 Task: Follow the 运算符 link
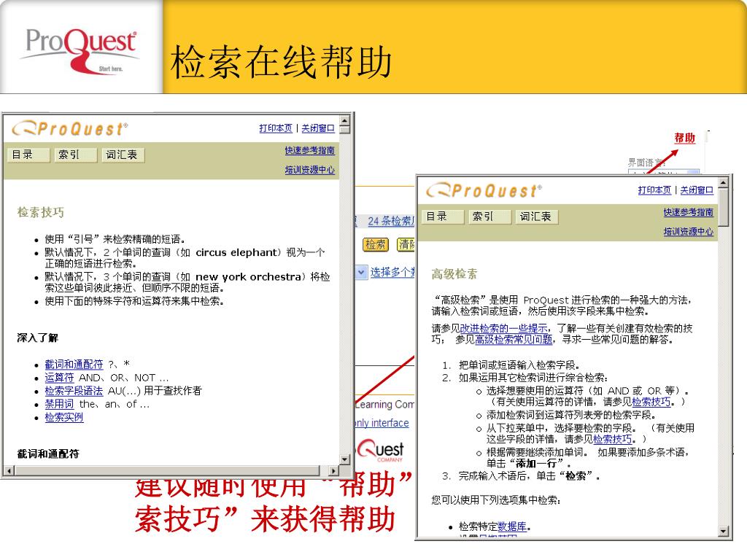(x=60, y=378)
